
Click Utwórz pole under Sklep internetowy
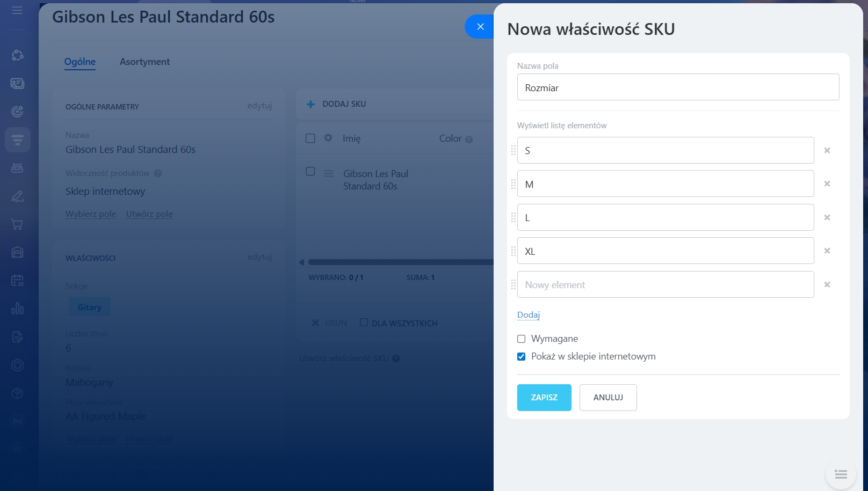[x=149, y=214]
